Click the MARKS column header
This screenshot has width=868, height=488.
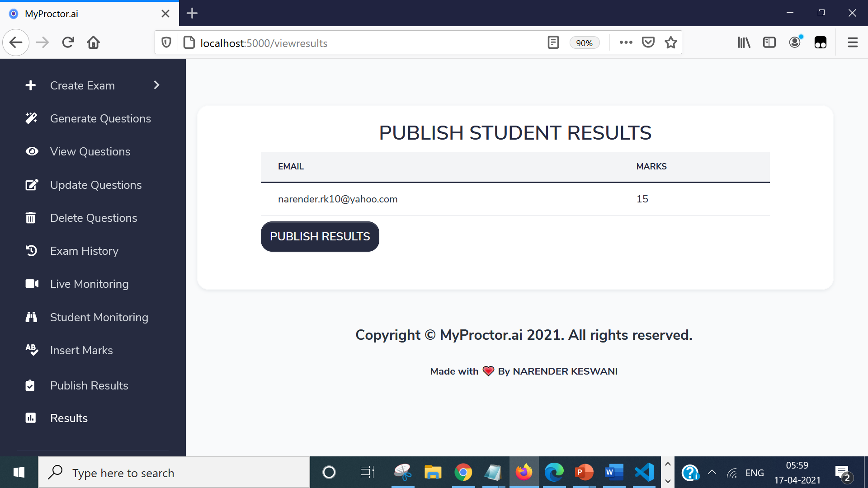pos(651,166)
